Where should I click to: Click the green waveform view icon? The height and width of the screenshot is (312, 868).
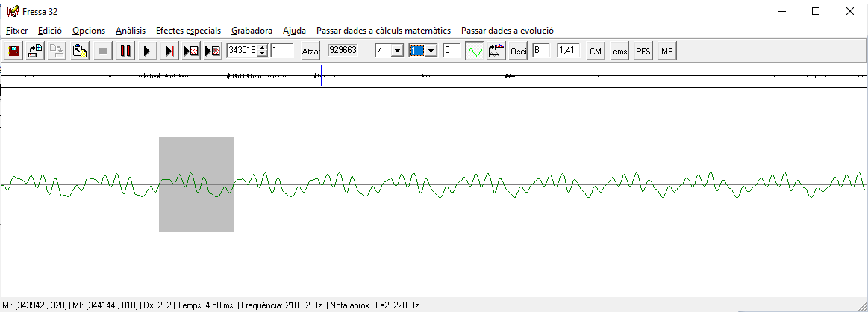(x=474, y=51)
